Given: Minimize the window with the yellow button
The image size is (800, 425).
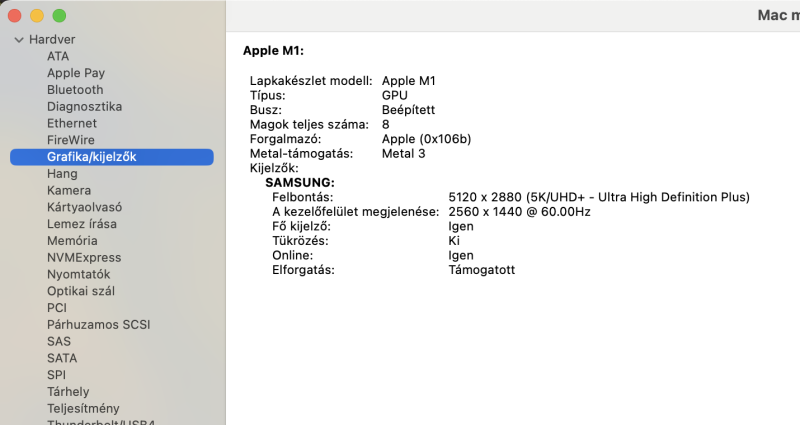Looking at the screenshot, I should [x=37, y=16].
